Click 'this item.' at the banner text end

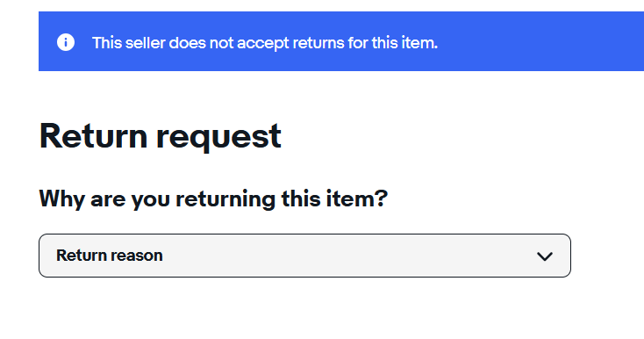coord(404,43)
